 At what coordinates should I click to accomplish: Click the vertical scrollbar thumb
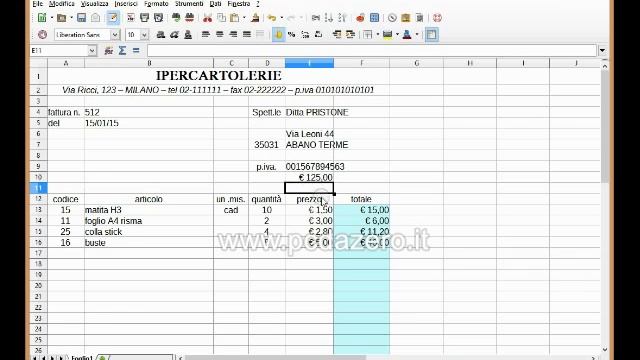pos(604,127)
